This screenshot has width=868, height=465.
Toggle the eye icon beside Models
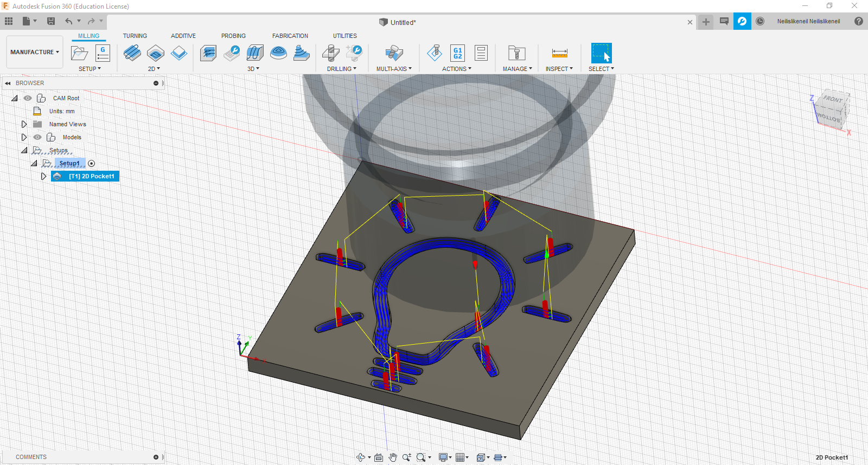(x=37, y=137)
